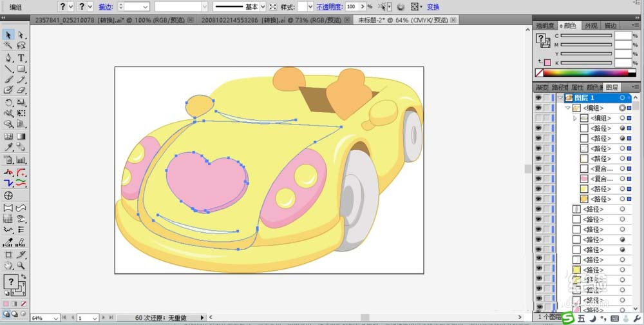Select the Magic Wand tool

click(9, 46)
